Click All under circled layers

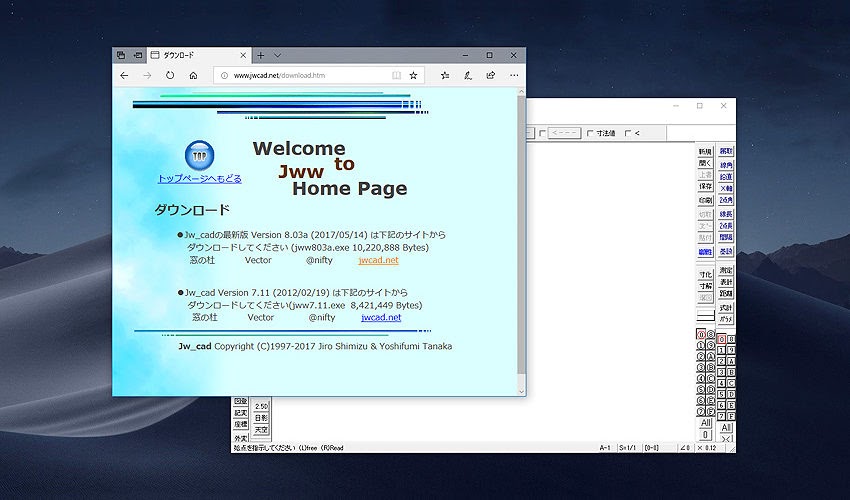point(705,422)
